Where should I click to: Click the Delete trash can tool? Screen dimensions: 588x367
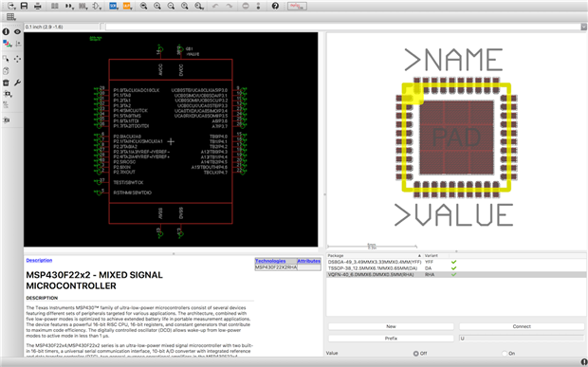click(6, 83)
